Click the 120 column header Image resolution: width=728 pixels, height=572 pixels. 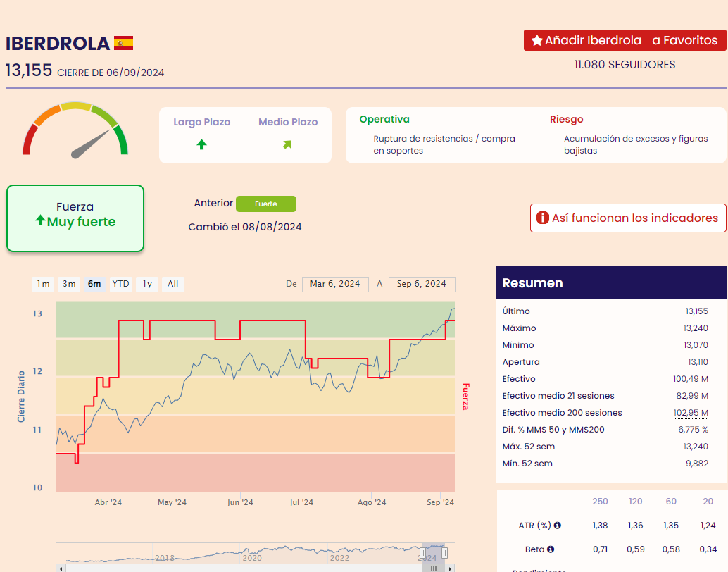click(x=635, y=502)
